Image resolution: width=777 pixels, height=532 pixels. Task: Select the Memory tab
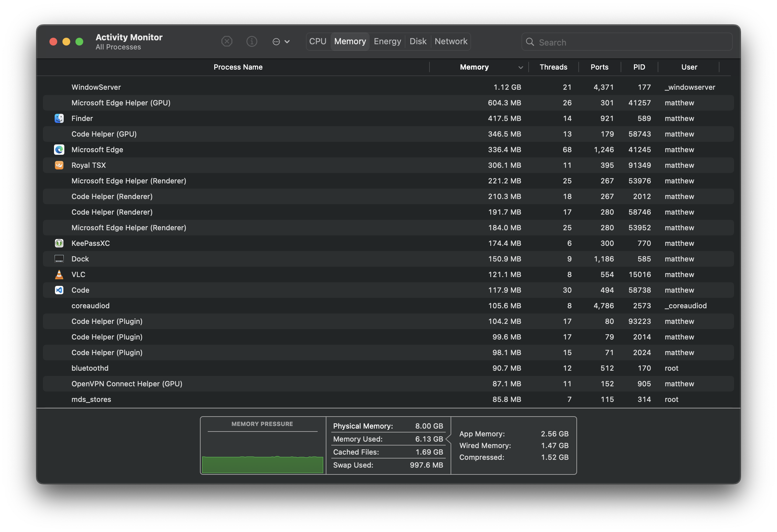coord(350,42)
